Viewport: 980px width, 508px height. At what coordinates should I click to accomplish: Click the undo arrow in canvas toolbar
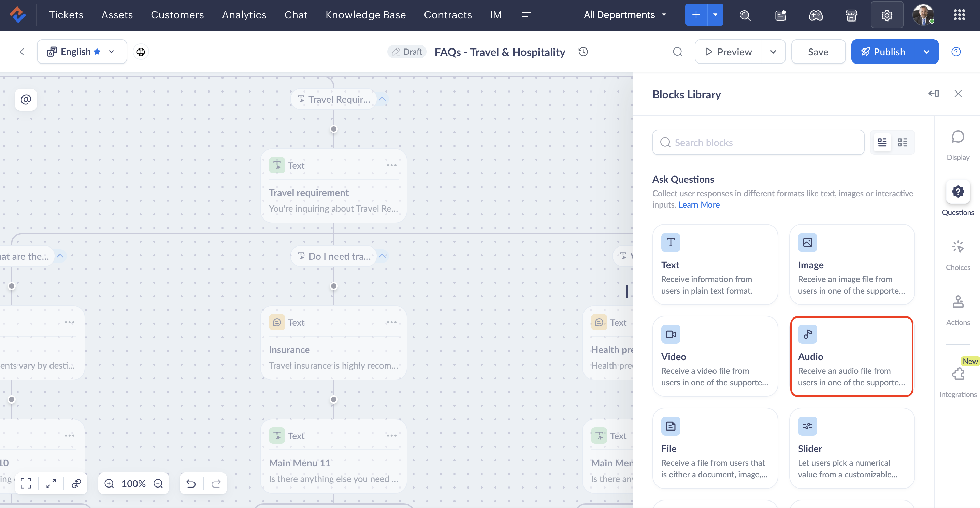pyautogui.click(x=191, y=483)
